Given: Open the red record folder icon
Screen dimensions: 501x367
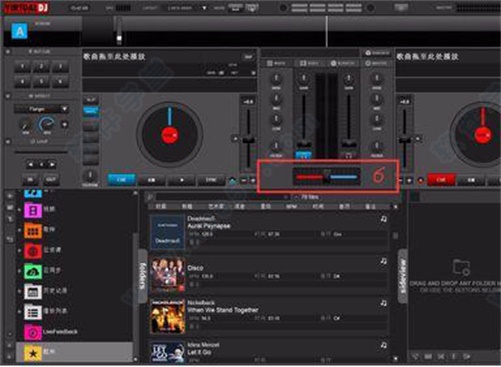Looking at the screenshot, I should 33,251.
